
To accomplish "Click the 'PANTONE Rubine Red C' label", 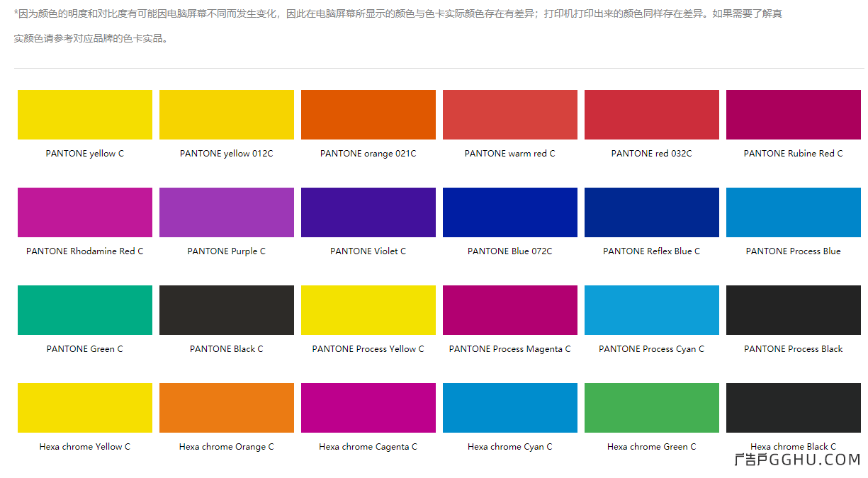I will [x=794, y=154].
